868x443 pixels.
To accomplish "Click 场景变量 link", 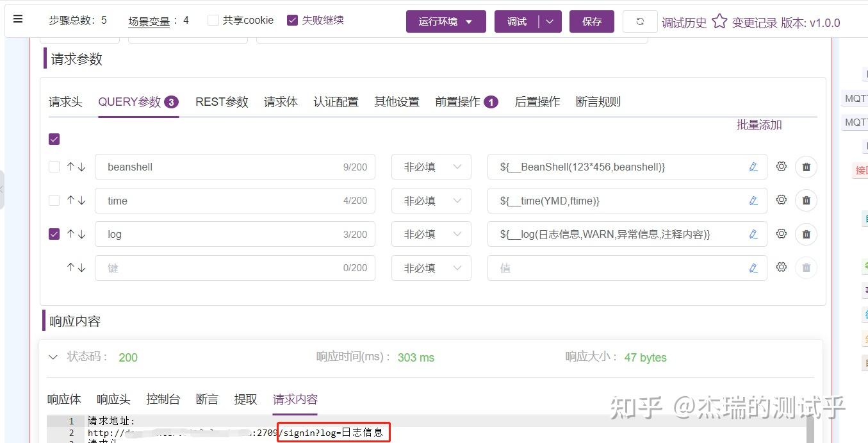I will click(149, 21).
